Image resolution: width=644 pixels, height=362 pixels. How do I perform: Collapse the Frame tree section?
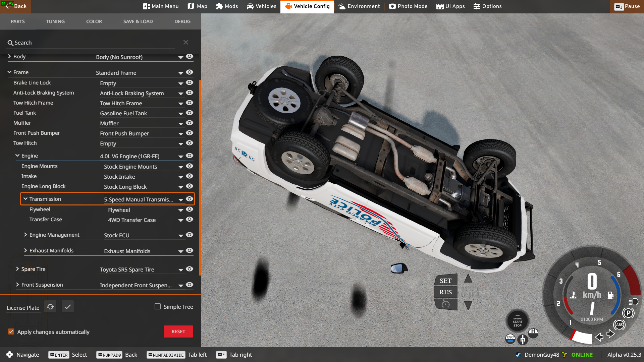[x=9, y=72]
